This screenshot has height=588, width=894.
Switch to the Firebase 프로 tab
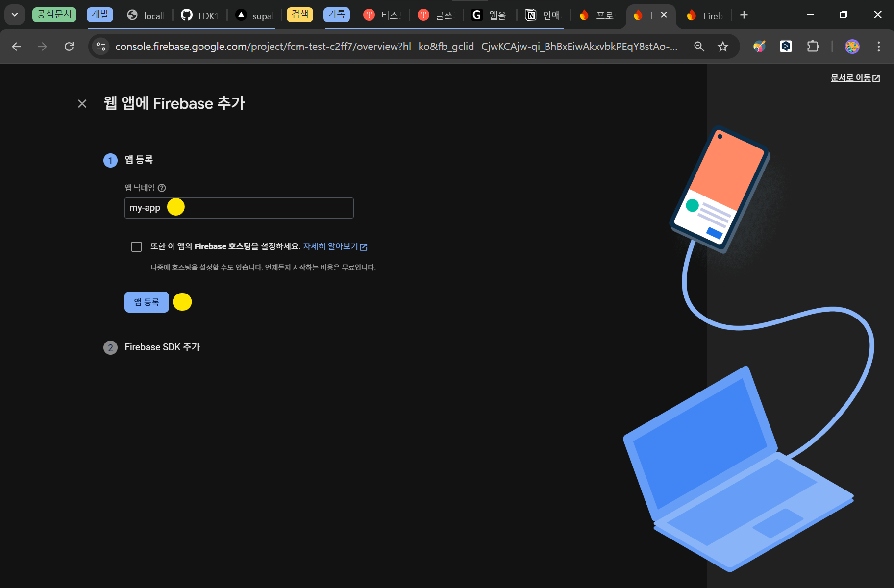(x=597, y=15)
